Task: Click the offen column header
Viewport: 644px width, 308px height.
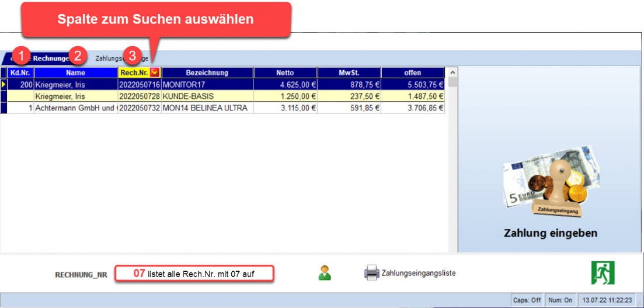Action: (412, 72)
